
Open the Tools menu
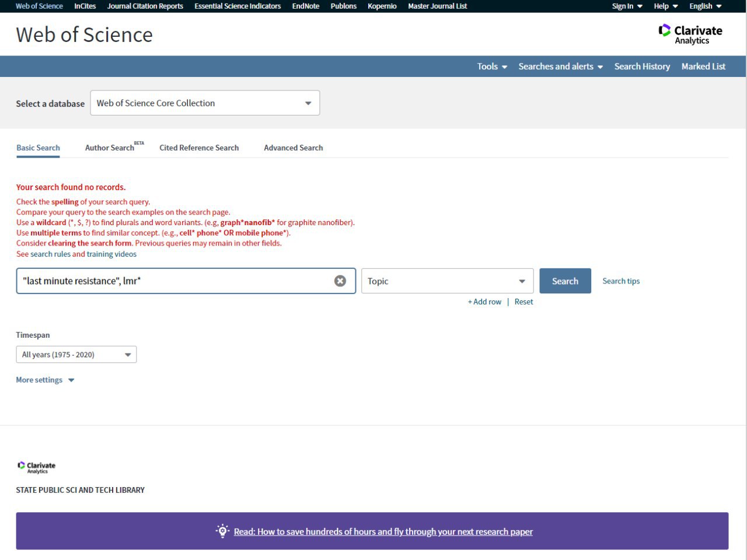492,66
